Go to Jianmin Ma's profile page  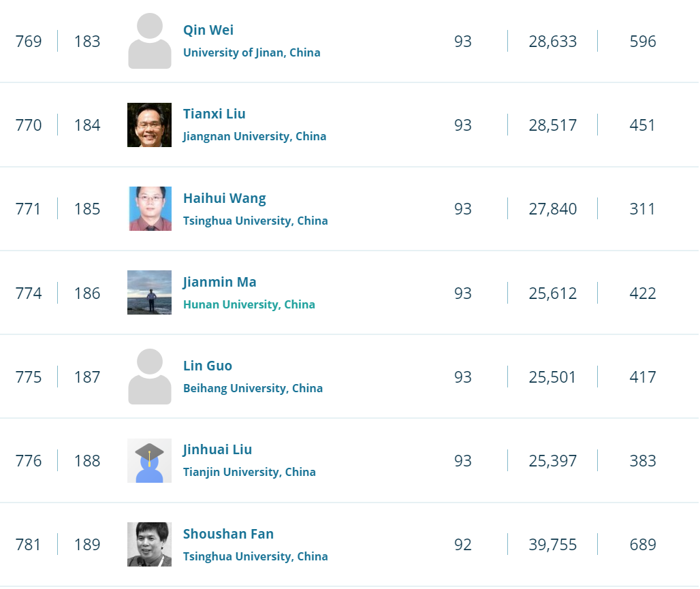(x=219, y=282)
